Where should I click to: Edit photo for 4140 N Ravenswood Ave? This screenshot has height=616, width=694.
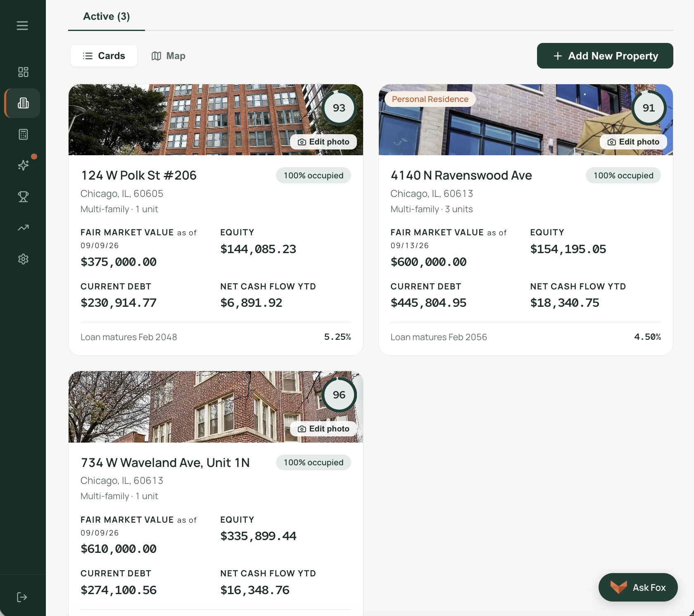point(633,142)
